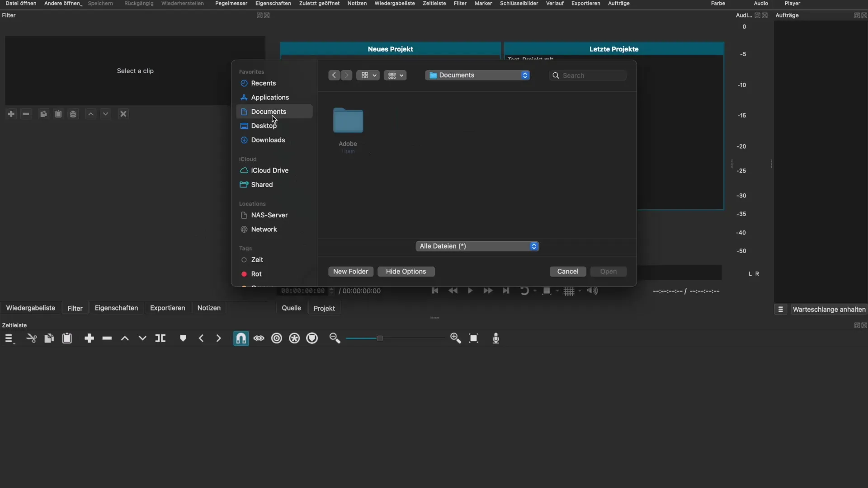The image size is (868, 488).
Task: Click the record audio microphone icon
Action: coord(496,338)
